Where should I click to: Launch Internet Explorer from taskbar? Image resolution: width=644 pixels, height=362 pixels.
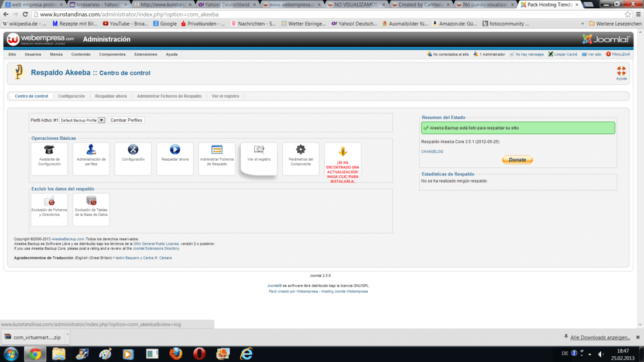click(246, 354)
